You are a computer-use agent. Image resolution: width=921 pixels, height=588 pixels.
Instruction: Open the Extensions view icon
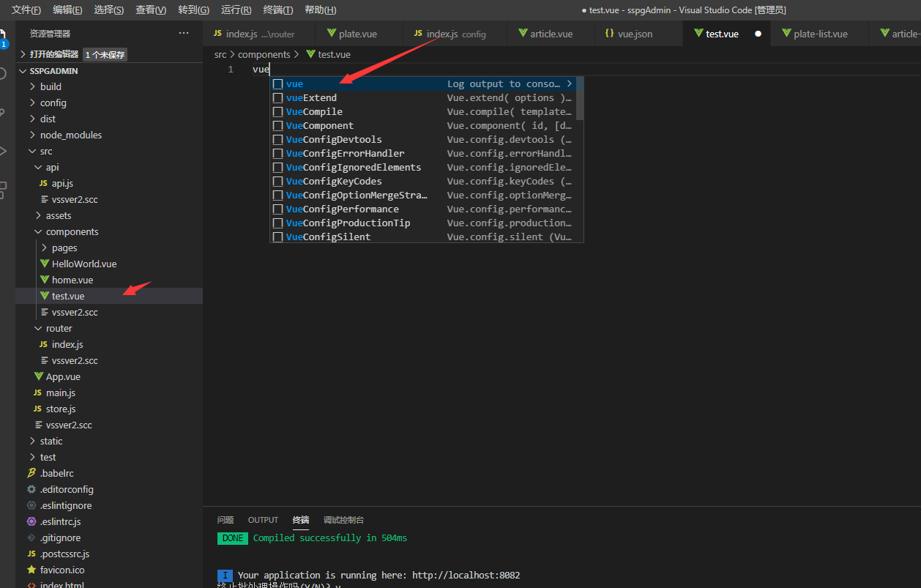pyautogui.click(x=3, y=190)
